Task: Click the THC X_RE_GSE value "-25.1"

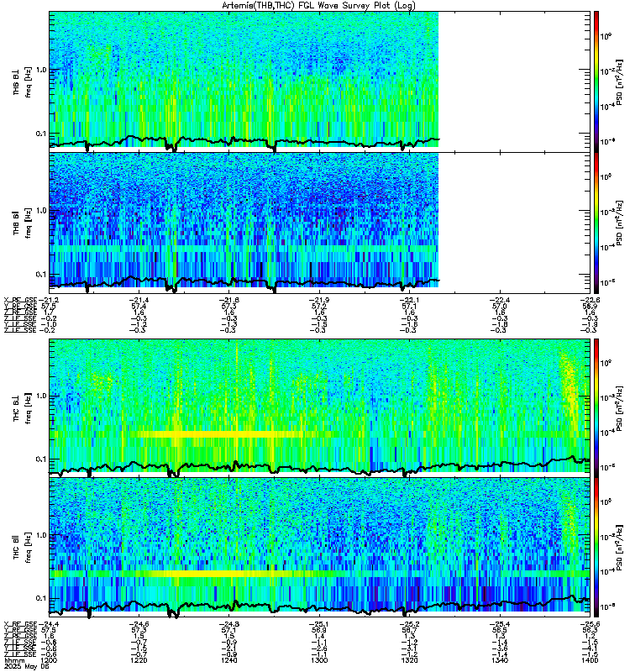Action: coord(319,624)
